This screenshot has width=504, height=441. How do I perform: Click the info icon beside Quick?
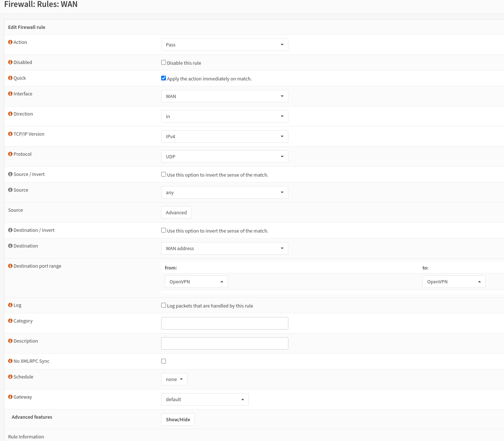[10, 78]
